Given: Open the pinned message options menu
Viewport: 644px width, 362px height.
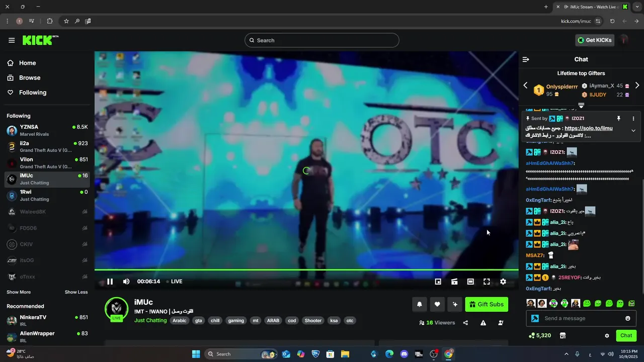Looking at the screenshot, I should pyautogui.click(x=633, y=119).
